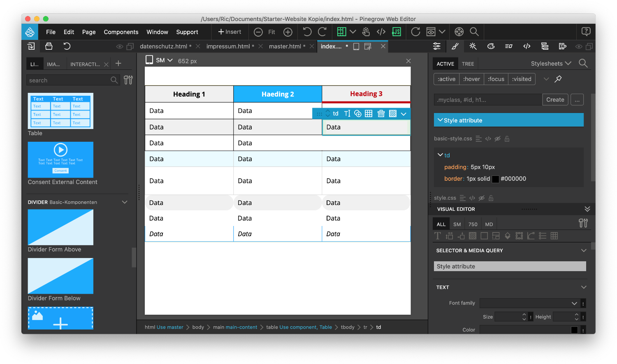Select the paintbrush style panel icon
This screenshot has height=364, width=617.
coord(455,46)
